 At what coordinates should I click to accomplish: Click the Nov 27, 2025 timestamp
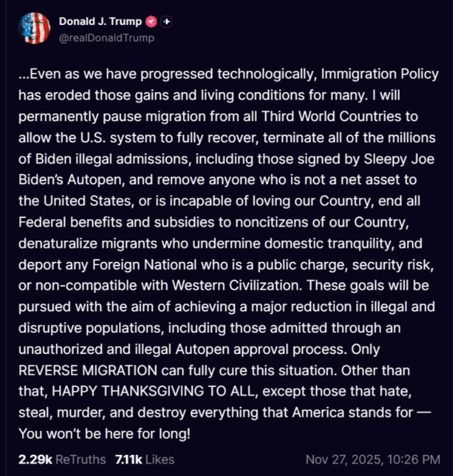(344, 459)
